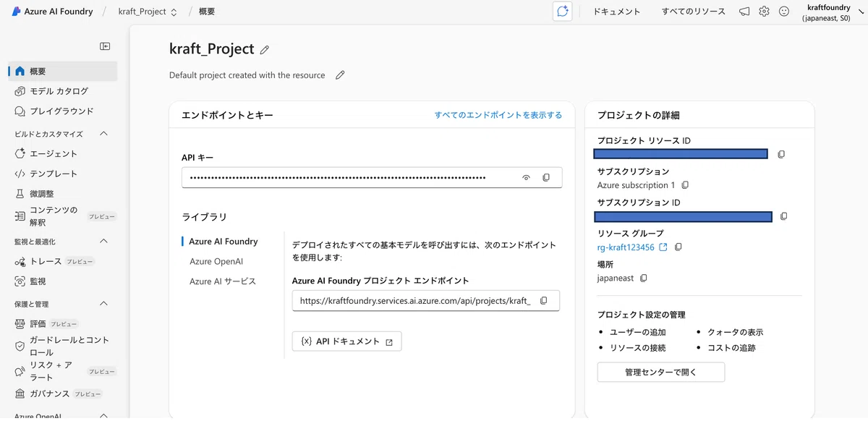The height and width of the screenshot is (421, 868).
Task: Edit the kraft_Project name pencil icon
Action: [x=265, y=50]
